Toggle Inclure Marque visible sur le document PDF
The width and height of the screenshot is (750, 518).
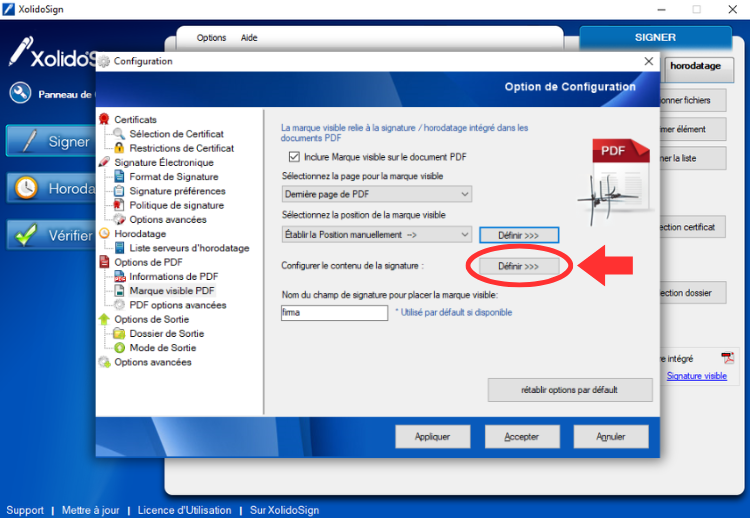294,157
